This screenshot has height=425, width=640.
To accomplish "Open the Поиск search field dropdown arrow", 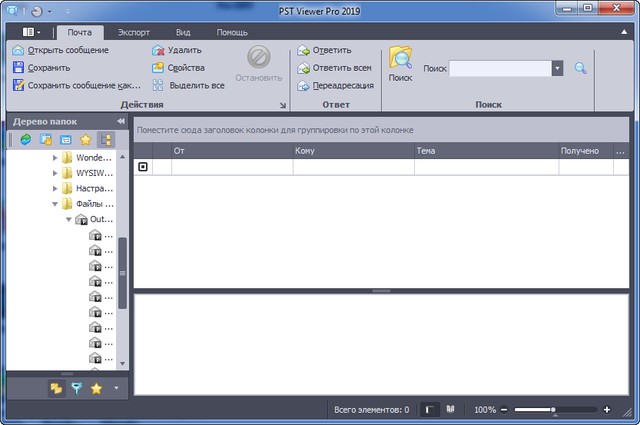I will pyautogui.click(x=557, y=68).
